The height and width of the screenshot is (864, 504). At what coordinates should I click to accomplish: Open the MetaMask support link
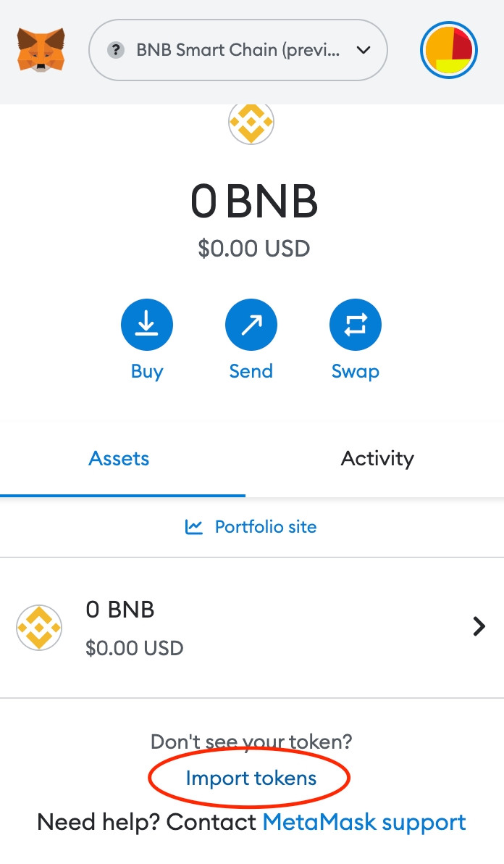(x=364, y=823)
